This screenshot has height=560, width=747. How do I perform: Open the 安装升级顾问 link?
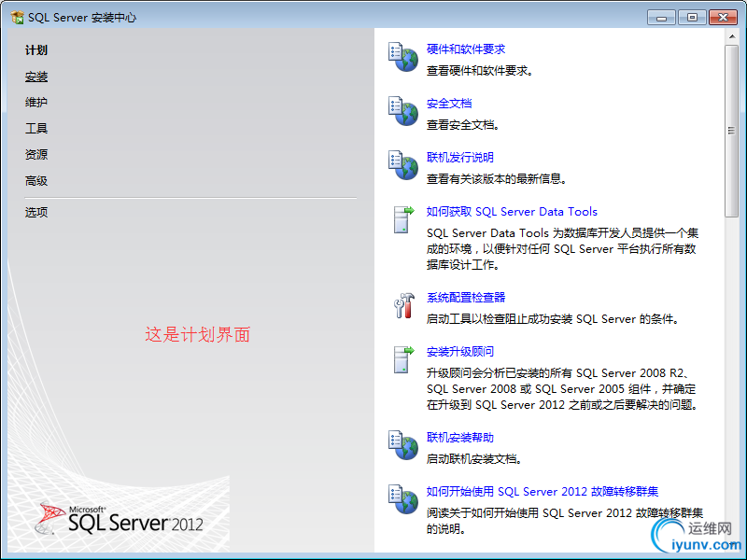coord(459,352)
